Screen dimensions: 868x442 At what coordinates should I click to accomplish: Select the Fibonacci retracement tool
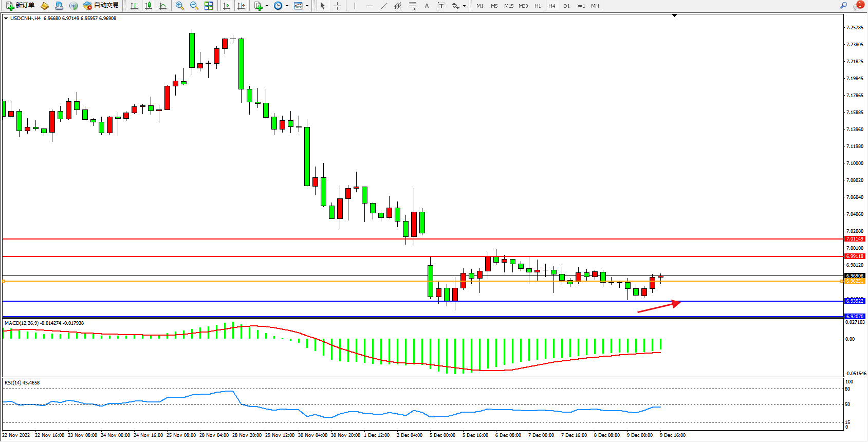click(x=413, y=6)
